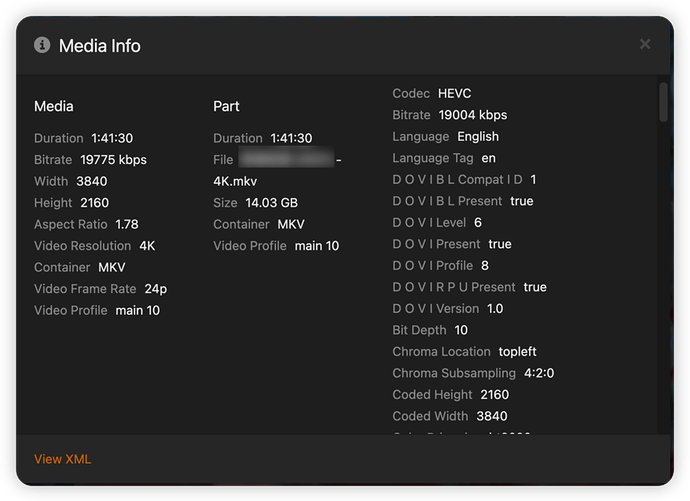Image resolution: width=690 pixels, height=501 pixels.
Task: Click the Media Info title text
Action: tap(100, 46)
